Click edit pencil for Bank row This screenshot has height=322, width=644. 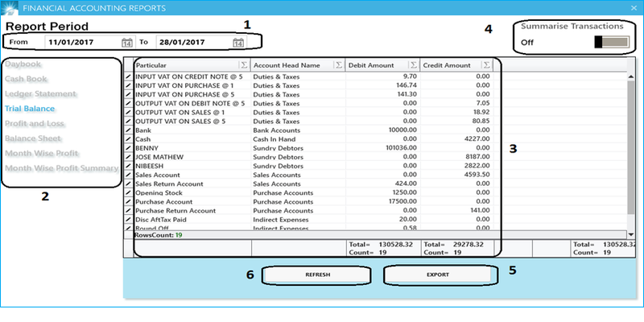click(x=129, y=130)
